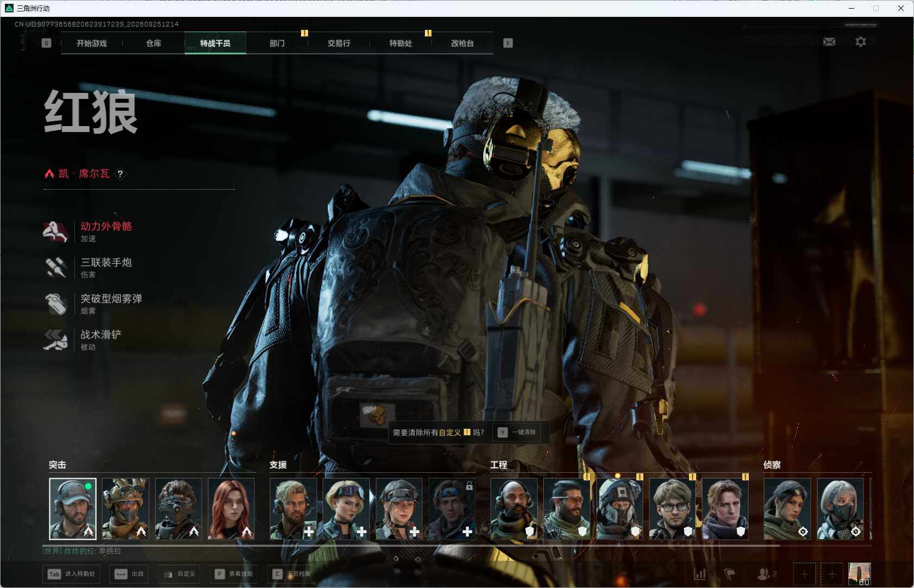This screenshot has height=588, width=914.
Task: Go to the 开始游戏 tab
Action: pos(92,43)
